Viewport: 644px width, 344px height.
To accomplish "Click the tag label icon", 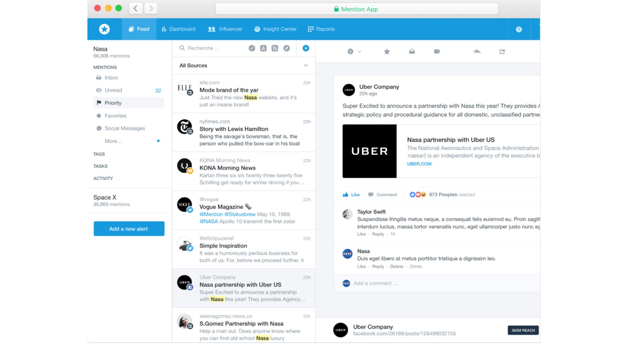I will [437, 51].
